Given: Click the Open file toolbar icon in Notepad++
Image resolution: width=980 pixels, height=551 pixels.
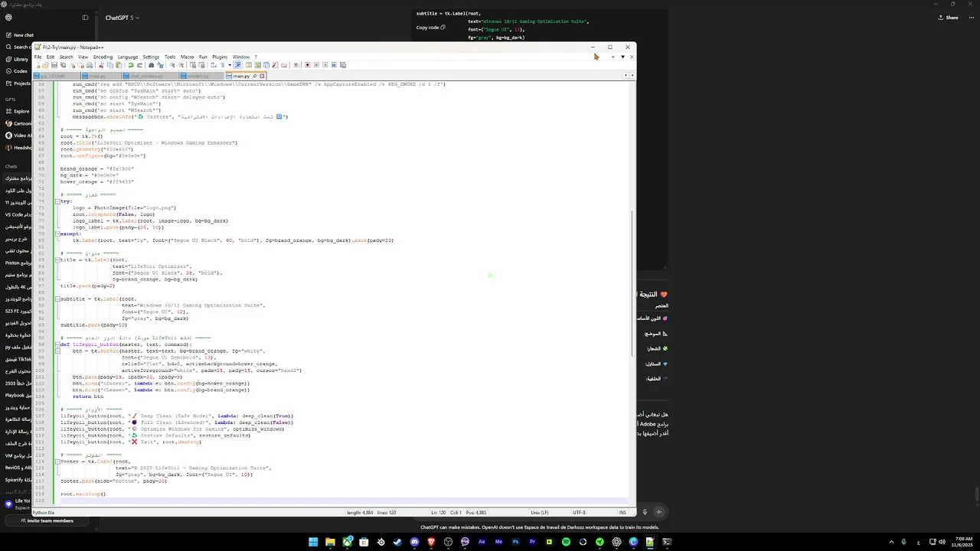Looking at the screenshot, I should click(45, 65).
